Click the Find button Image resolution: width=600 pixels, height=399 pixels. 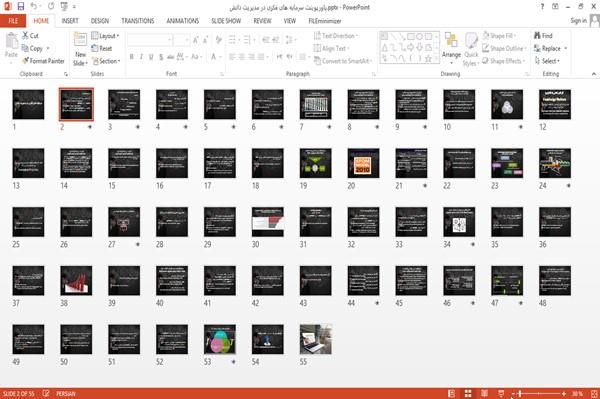[543, 36]
